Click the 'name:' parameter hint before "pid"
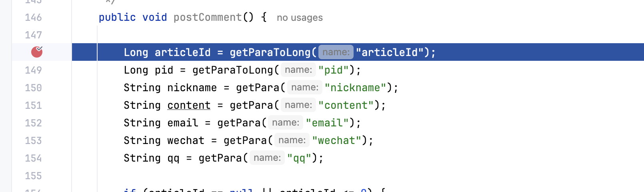Viewport: 644px width, 192px height. click(x=298, y=70)
